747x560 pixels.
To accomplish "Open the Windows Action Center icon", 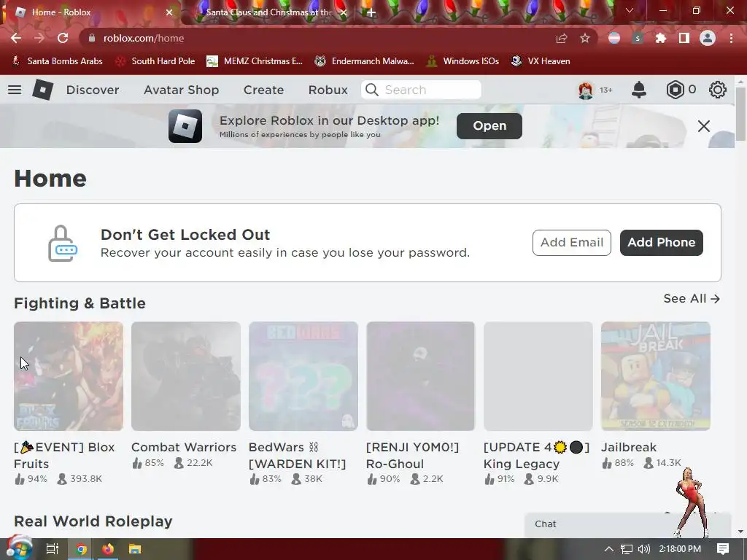I will (723, 549).
